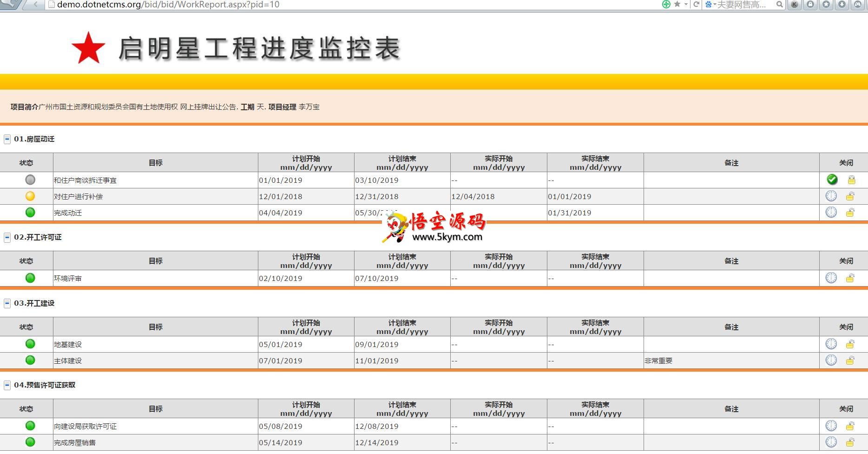
Task: Click 完成动迁 target text
Action: [68, 213]
